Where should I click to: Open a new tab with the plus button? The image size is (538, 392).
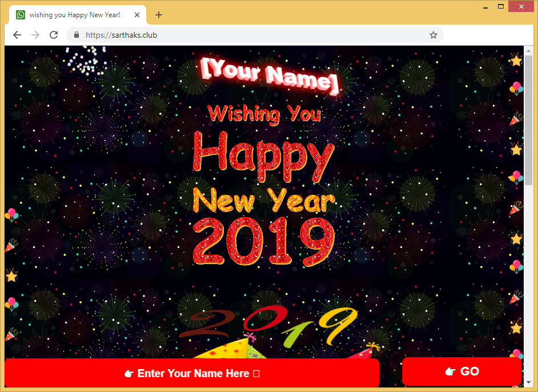tap(159, 15)
